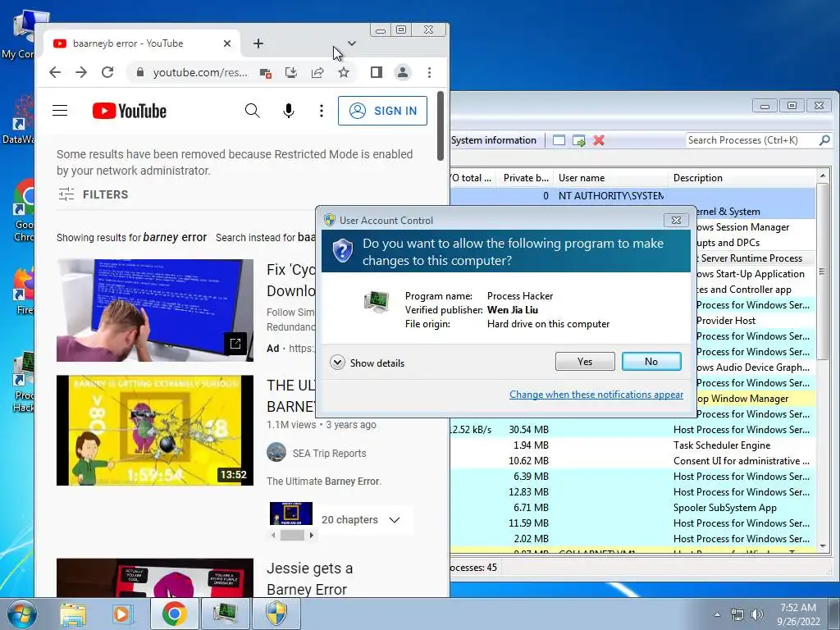Expand Show details in UAC dialog
The image size is (840, 630).
tap(367, 363)
